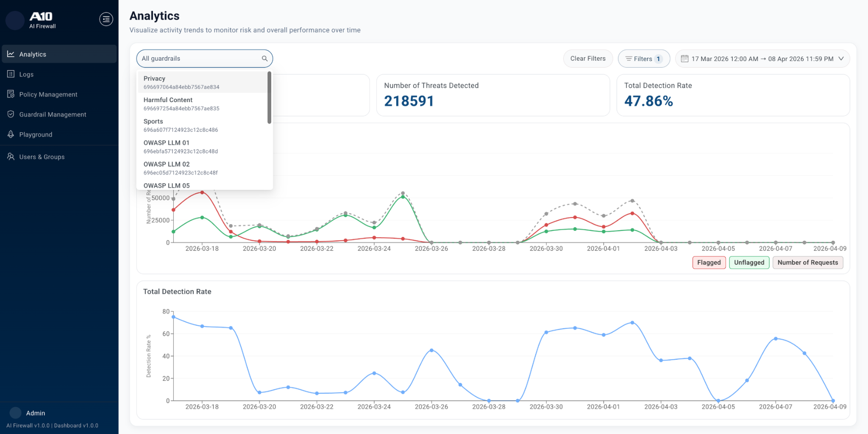The image size is (868, 434).
Task: Toggle the Number of Requests legend
Action: click(x=807, y=262)
